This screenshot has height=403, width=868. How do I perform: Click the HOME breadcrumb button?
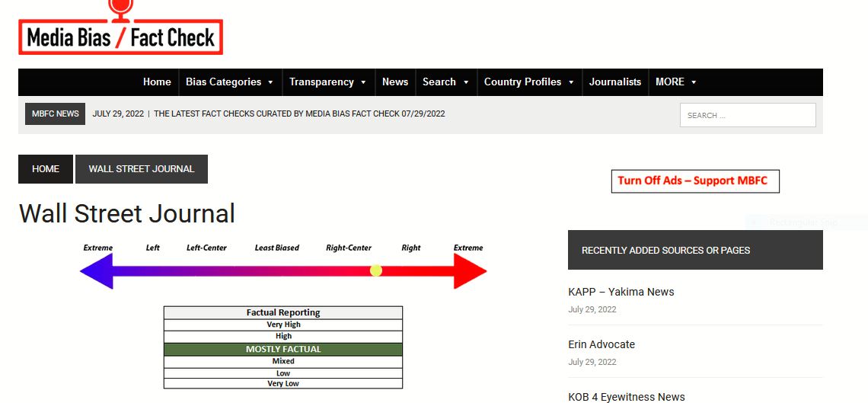tap(46, 169)
